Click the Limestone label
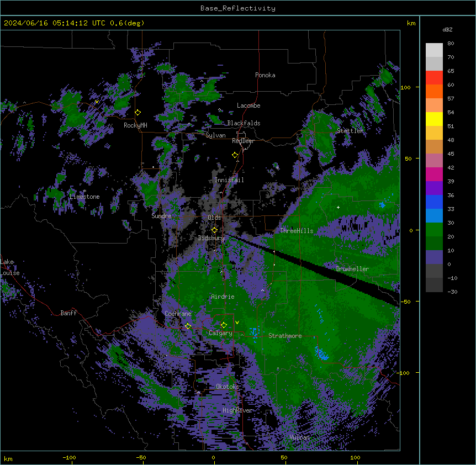The image size is (476, 465). point(84,197)
